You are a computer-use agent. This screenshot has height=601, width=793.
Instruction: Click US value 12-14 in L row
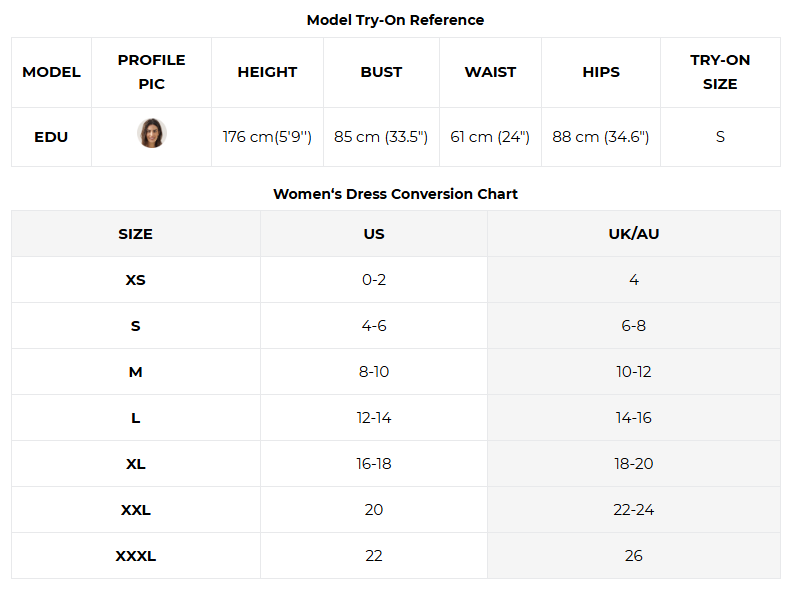coord(374,418)
